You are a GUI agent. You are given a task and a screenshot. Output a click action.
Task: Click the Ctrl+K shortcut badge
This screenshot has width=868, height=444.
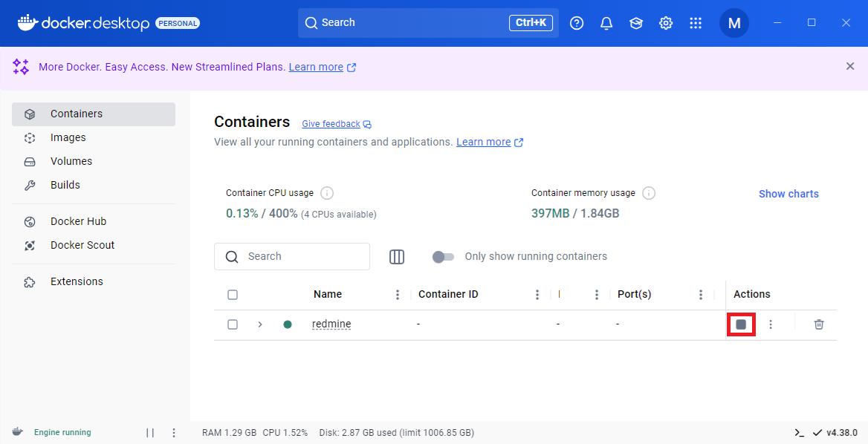click(x=531, y=23)
